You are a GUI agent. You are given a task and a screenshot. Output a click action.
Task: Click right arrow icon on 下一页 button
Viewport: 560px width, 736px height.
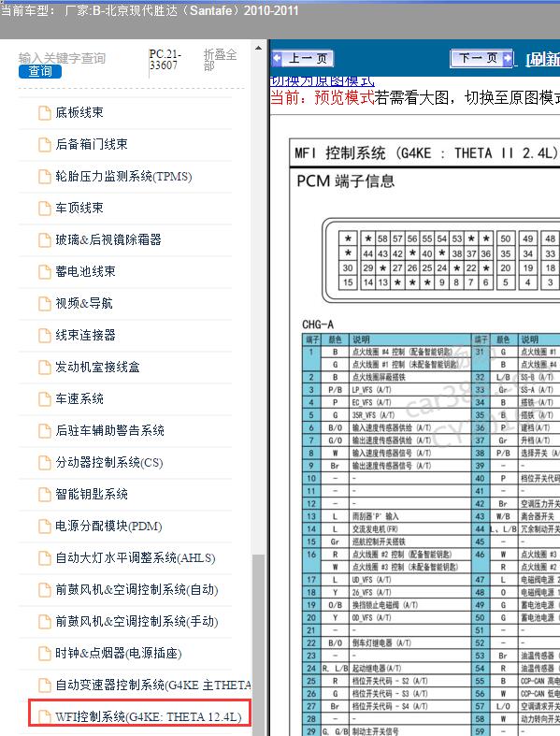click(x=508, y=58)
